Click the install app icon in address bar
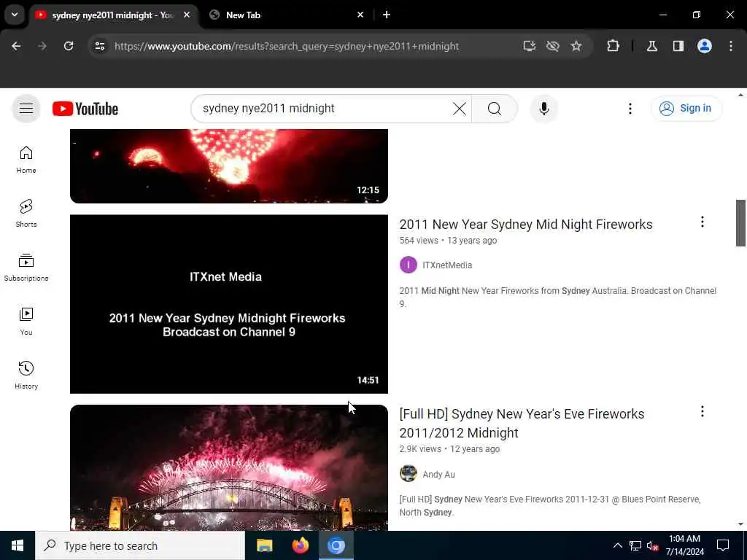This screenshot has width=747, height=560. 530,46
